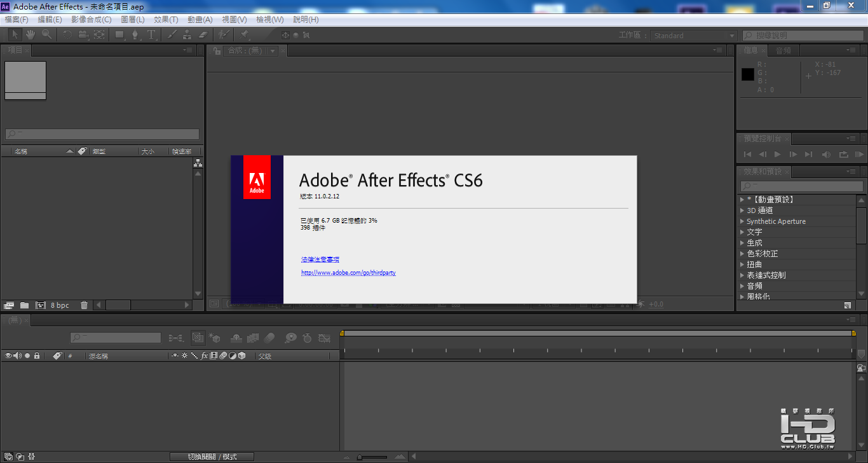Expand the Synthetic Aperture effects folder
Screen dimensions: 868x463
pos(742,221)
